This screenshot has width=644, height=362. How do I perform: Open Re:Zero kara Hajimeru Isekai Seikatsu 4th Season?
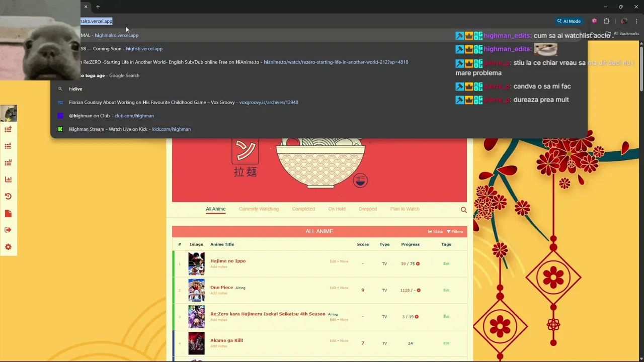268,314
